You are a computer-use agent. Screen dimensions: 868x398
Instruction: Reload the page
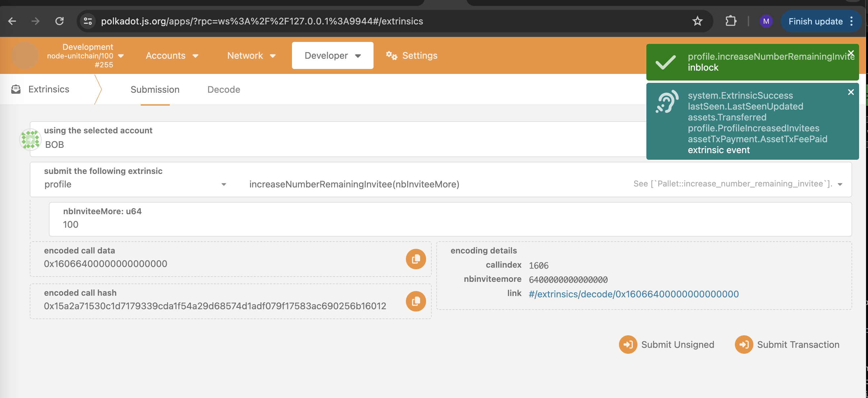(59, 21)
